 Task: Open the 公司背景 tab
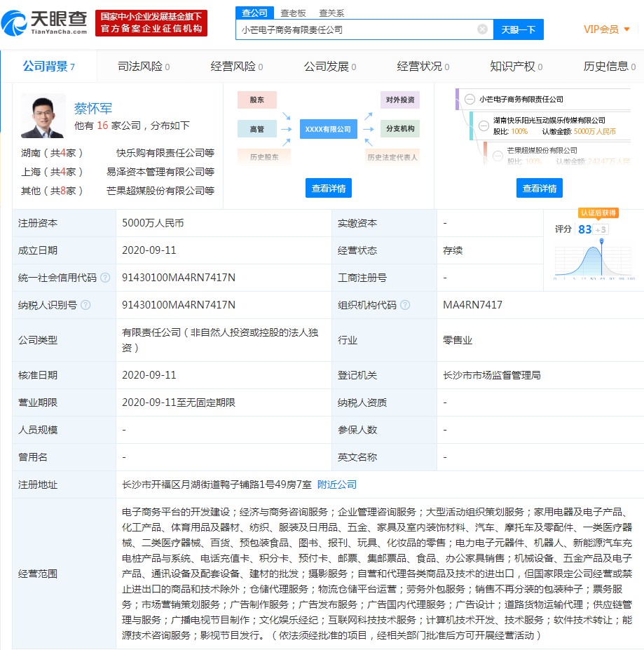[48, 67]
